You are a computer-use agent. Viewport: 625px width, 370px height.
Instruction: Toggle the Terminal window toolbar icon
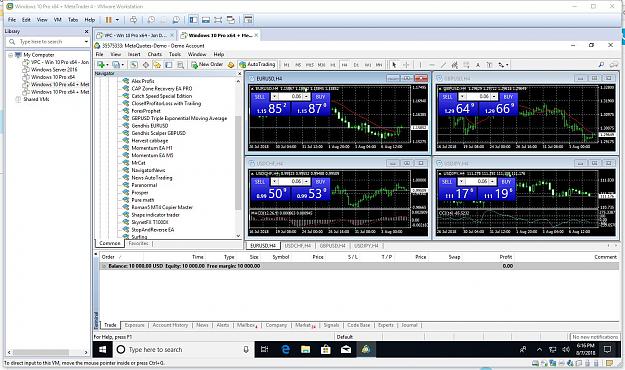(169, 65)
